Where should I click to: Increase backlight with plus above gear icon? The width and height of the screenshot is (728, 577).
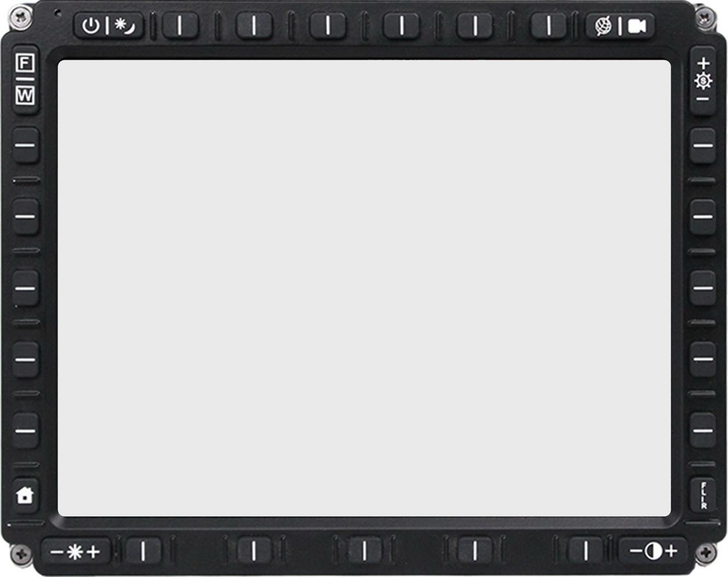[703, 63]
